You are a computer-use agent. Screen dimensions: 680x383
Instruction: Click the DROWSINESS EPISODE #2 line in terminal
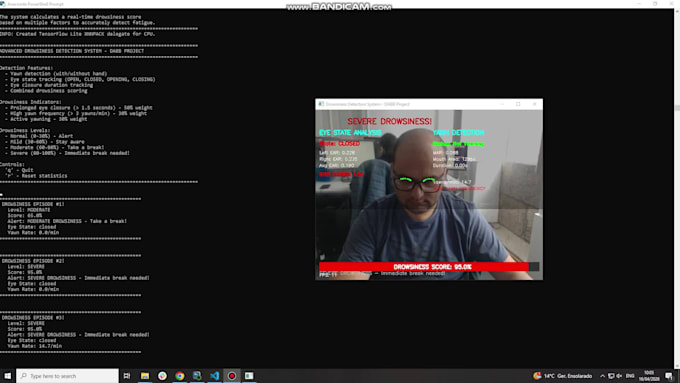(x=33, y=261)
